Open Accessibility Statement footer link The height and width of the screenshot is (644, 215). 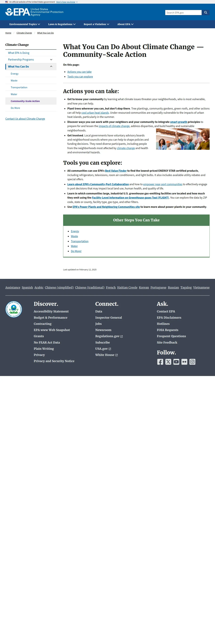(51, 311)
